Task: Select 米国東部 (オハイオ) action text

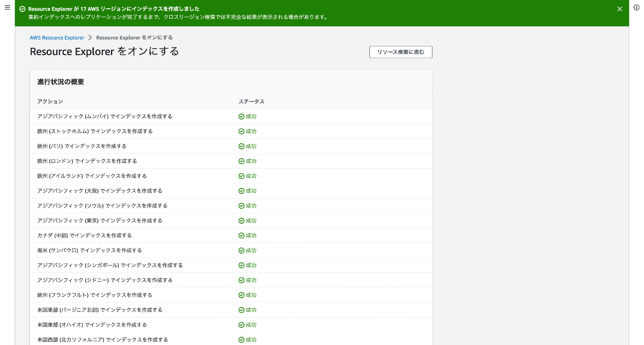Action: (92, 325)
